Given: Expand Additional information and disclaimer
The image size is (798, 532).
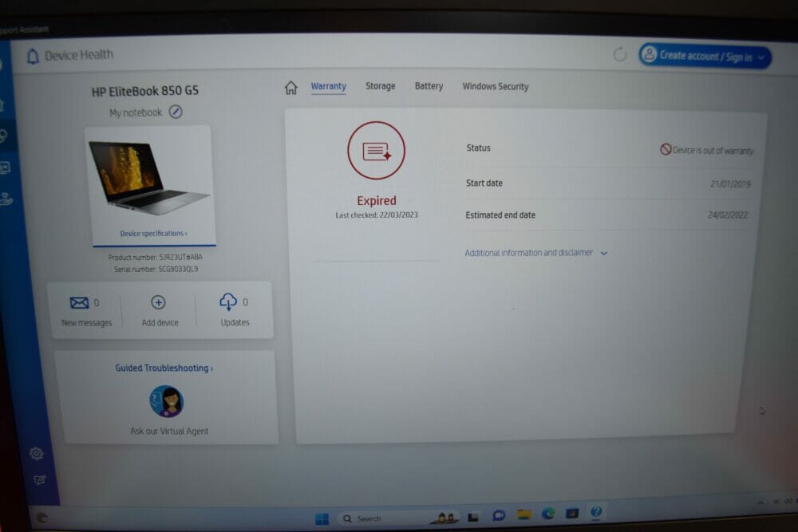Looking at the screenshot, I should (x=536, y=253).
